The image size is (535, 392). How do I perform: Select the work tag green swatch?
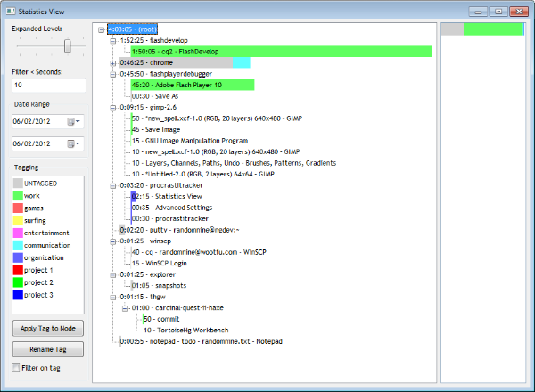click(18, 196)
